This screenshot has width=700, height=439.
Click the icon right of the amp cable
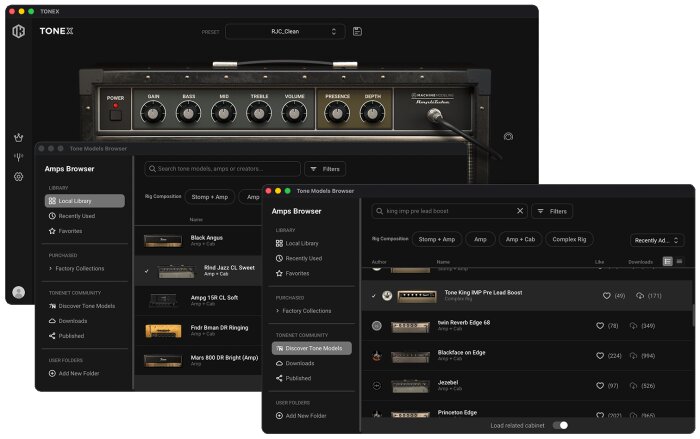[x=508, y=137]
